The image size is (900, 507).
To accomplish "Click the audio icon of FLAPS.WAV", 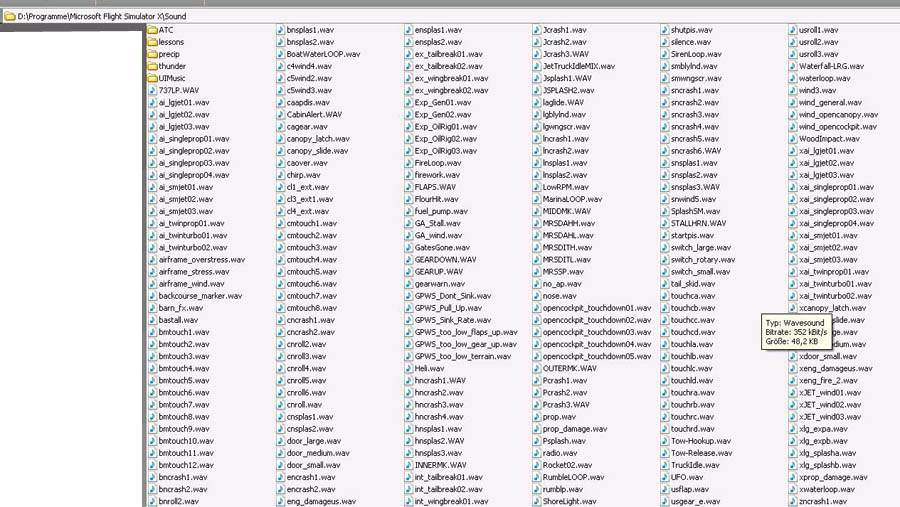I will pyautogui.click(x=408, y=187).
